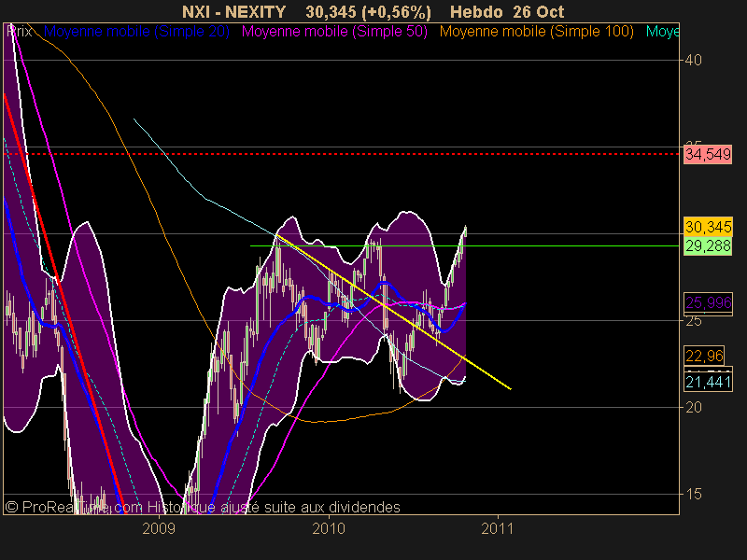Screen dimensions: 747x560
Task: Select the yellow descending trendline
Action: click(393, 313)
